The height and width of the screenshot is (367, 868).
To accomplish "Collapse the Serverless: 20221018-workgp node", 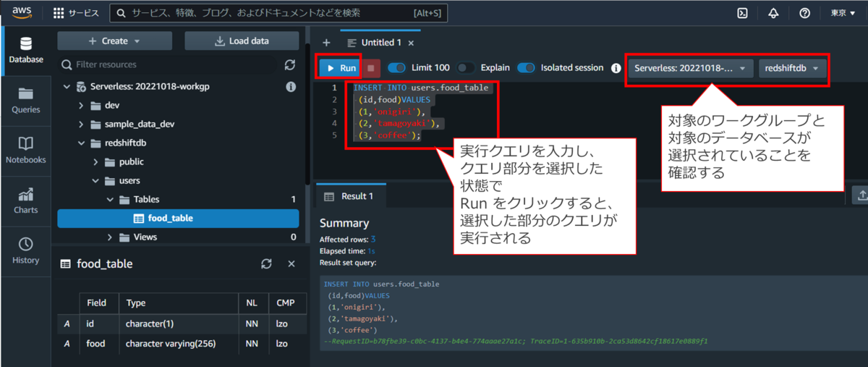I will coord(67,87).
